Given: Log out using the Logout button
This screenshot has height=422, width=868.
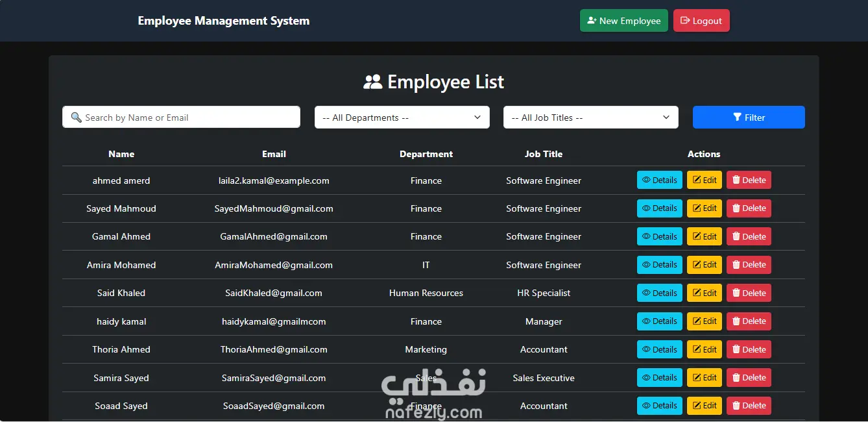Looking at the screenshot, I should tap(701, 21).
